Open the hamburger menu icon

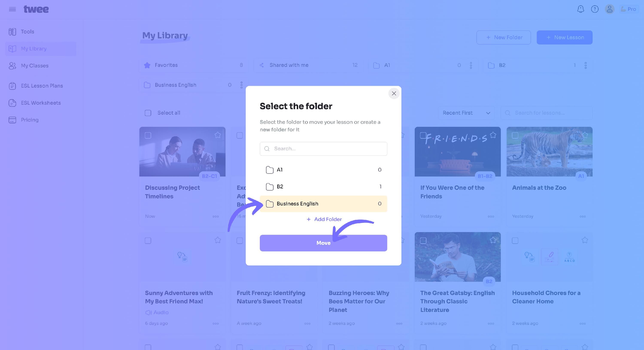pyautogui.click(x=12, y=9)
